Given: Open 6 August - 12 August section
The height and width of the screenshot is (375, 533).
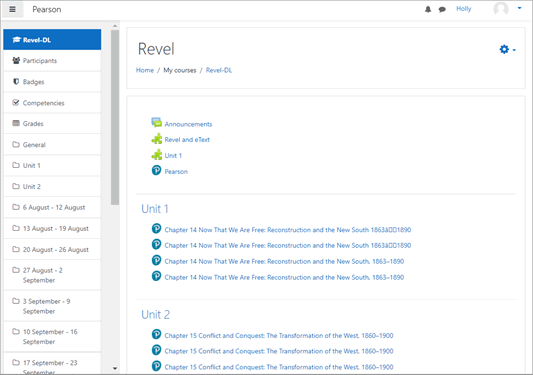Looking at the screenshot, I should [52, 207].
